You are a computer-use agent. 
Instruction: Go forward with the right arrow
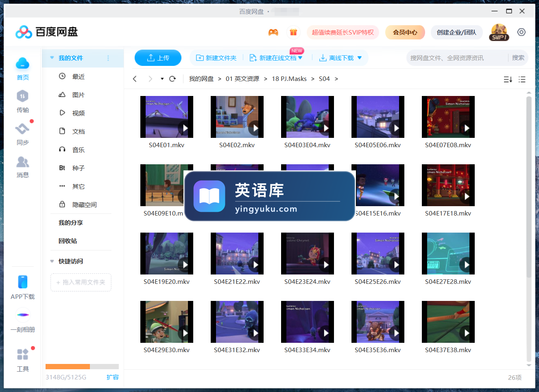pyautogui.click(x=150, y=79)
